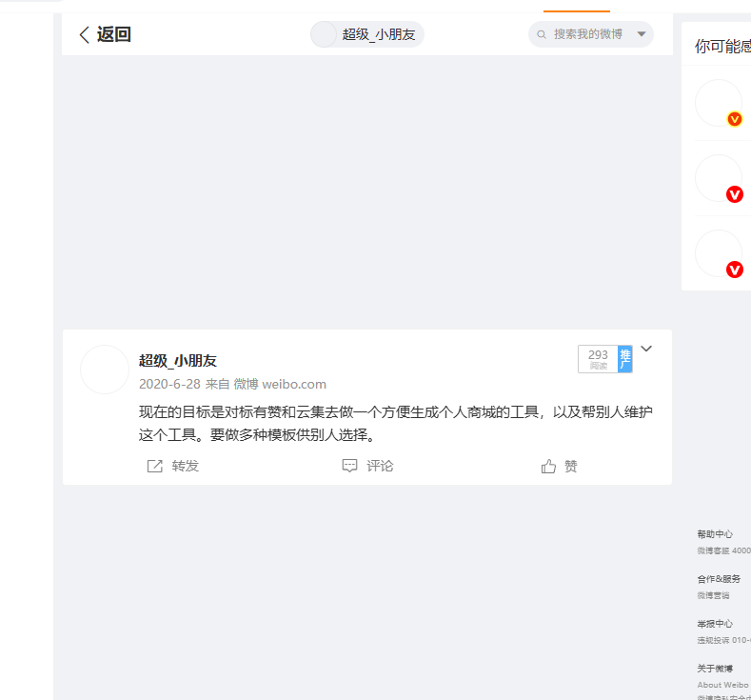Click the back arrow icon beside 返回

point(84,35)
